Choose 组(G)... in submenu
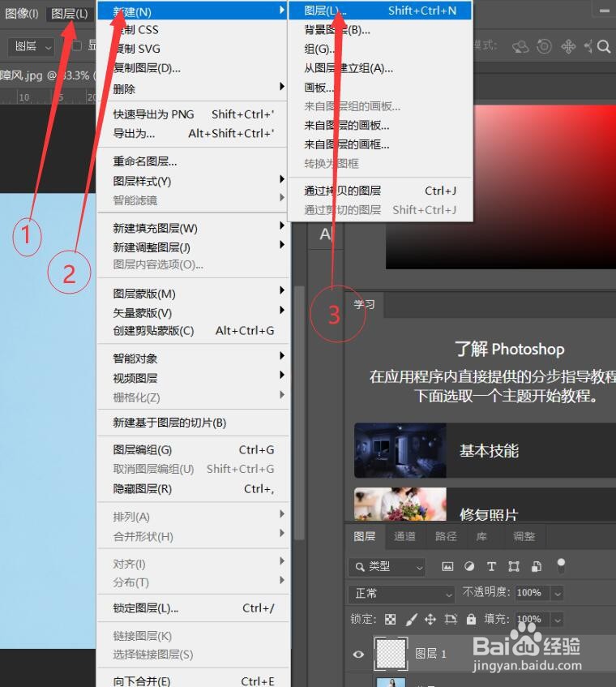 (380, 49)
